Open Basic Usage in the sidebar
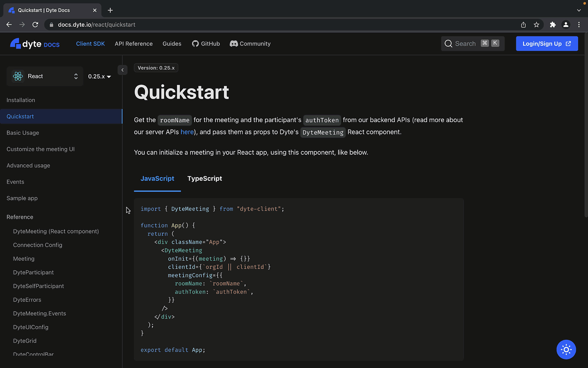This screenshot has width=588, height=368. (x=23, y=133)
